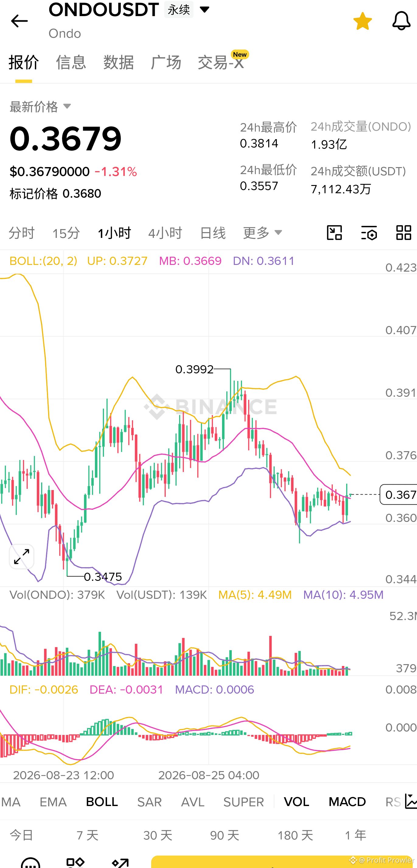This screenshot has width=417, height=868.
Task: Select the 今日 performance range
Action: click(22, 836)
